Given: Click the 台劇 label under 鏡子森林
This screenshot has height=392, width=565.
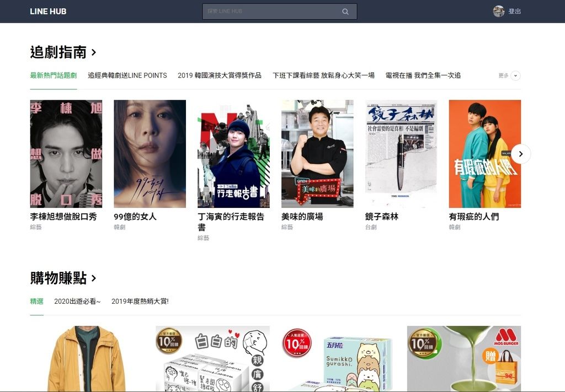Looking at the screenshot, I should [x=371, y=227].
